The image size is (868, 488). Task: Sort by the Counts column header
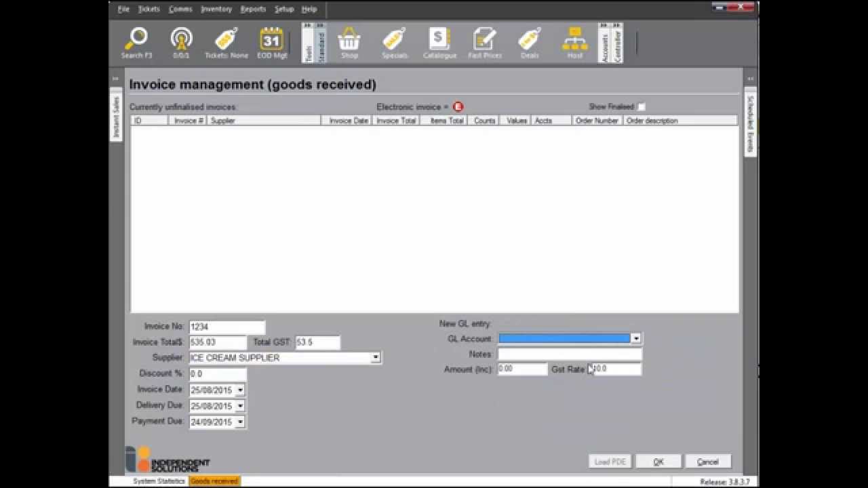pyautogui.click(x=484, y=121)
